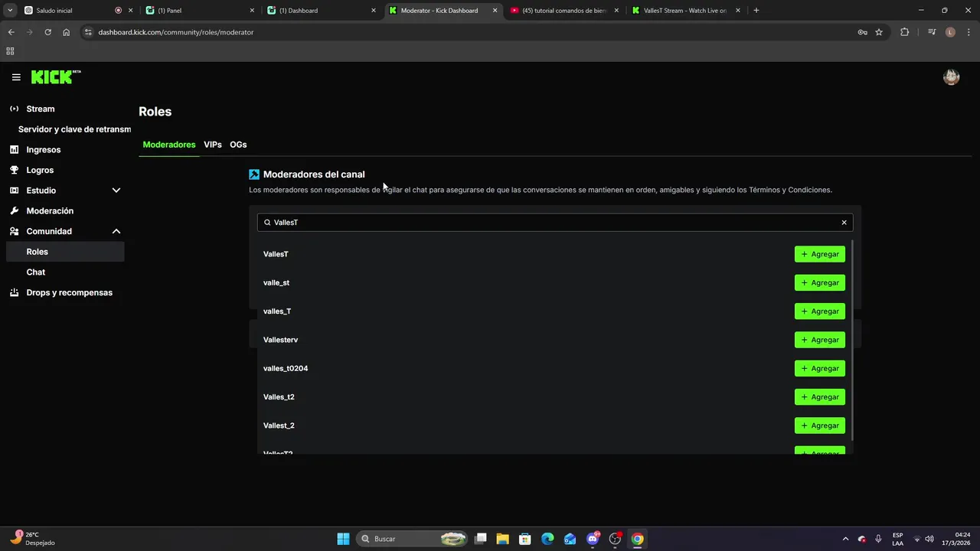Screen dimensions: 980x551
Task: Add Vallest_2 as moderator
Action: (x=820, y=425)
